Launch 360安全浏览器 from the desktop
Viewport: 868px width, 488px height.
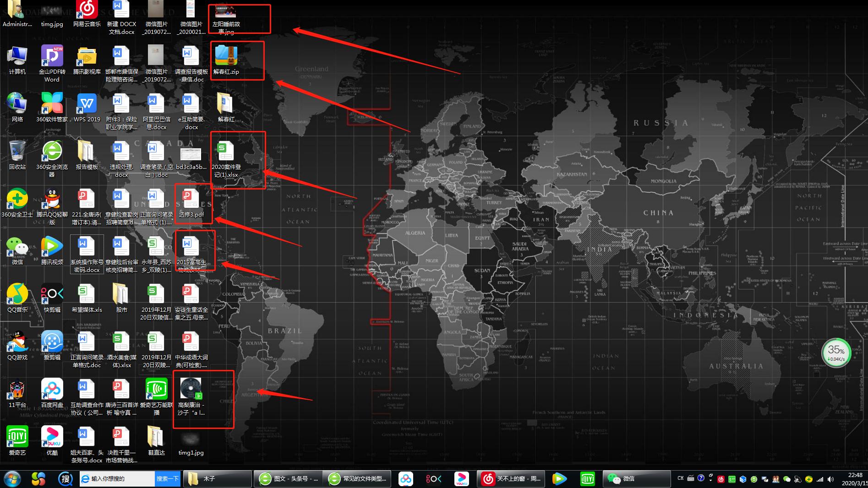52,151
